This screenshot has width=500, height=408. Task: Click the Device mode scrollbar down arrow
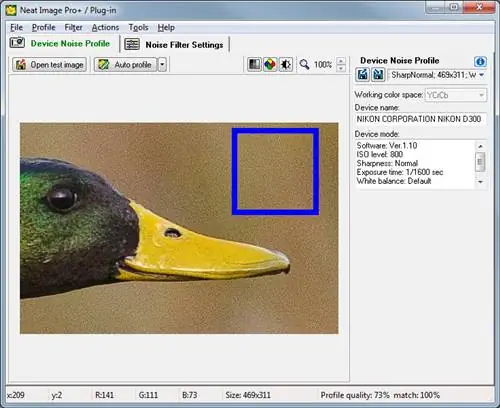click(x=480, y=182)
